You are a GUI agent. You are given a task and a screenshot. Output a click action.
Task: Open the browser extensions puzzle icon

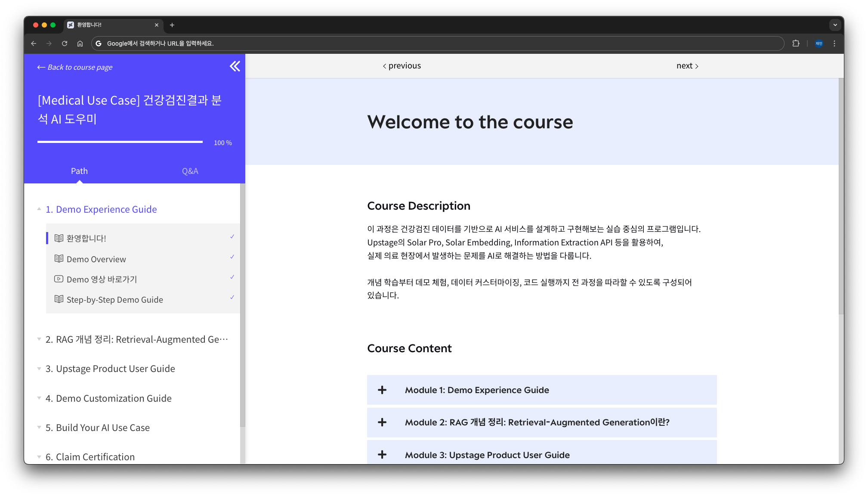pyautogui.click(x=796, y=43)
